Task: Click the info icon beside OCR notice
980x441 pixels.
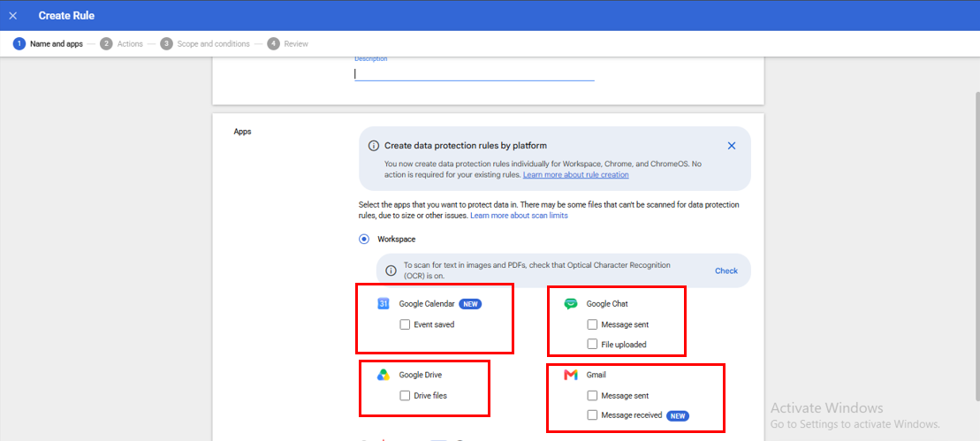Action: pos(391,270)
